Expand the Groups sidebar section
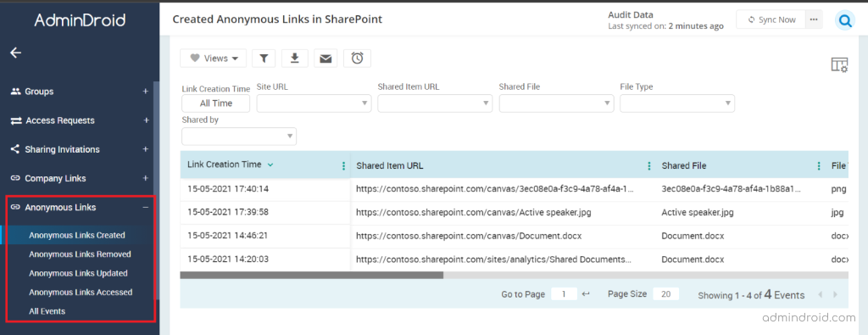868x335 pixels. (x=146, y=92)
